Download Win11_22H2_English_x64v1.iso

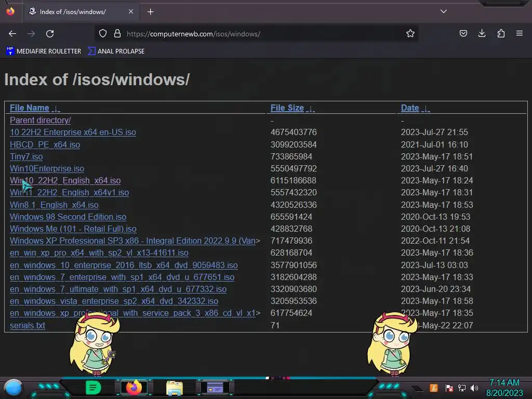click(x=69, y=192)
